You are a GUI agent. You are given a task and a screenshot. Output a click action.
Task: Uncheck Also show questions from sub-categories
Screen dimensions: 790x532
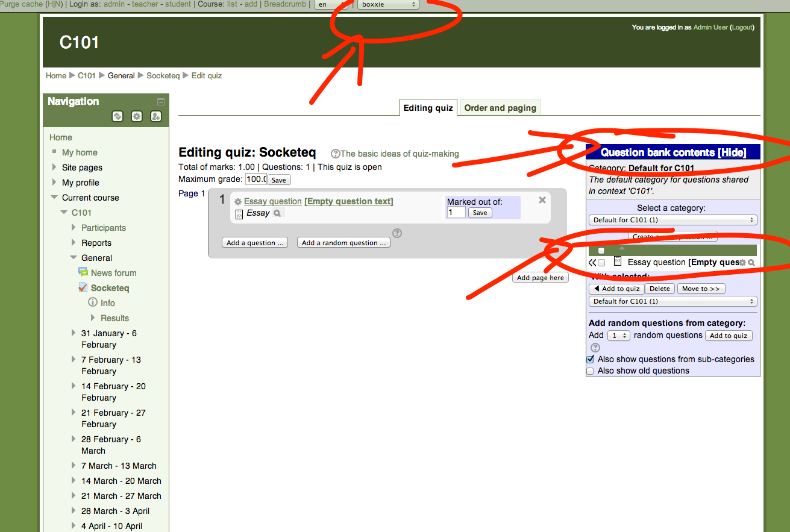pos(591,359)
